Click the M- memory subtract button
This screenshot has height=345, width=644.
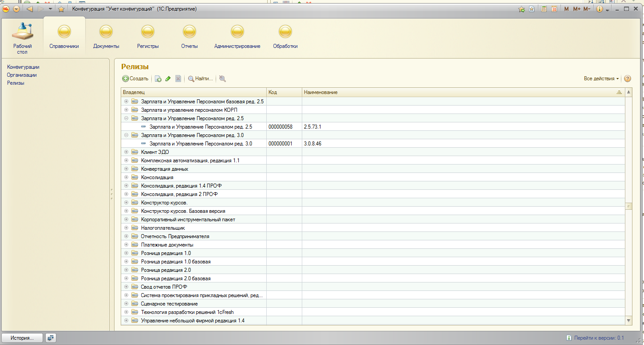tap(587, 9)
